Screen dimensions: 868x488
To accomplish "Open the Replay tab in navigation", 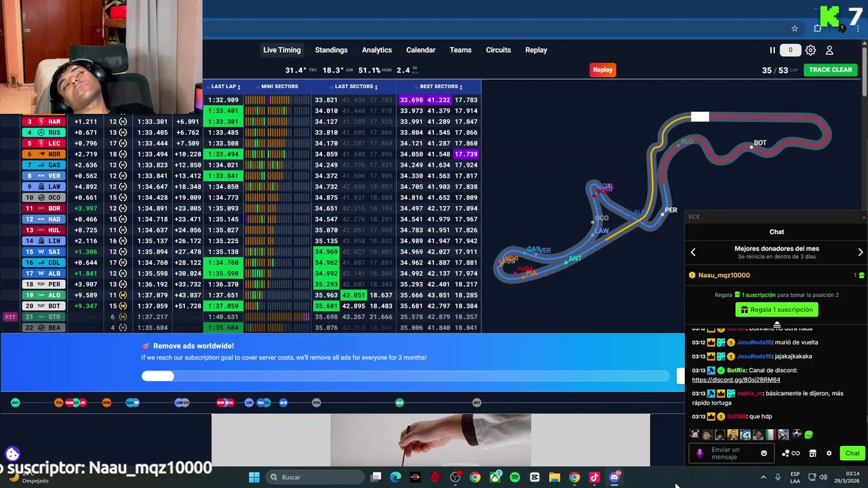I will point(536,50).
